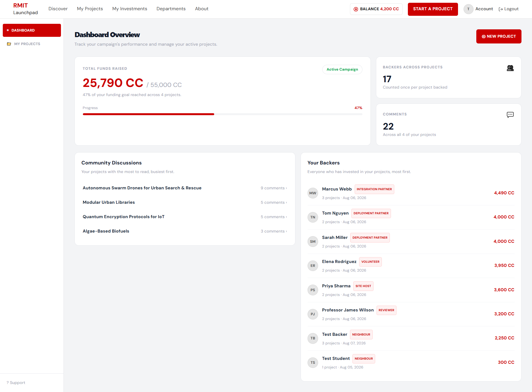Click the Account avatar circle T
The width and height of the screenshot is (532, 392).
point(468,9)
